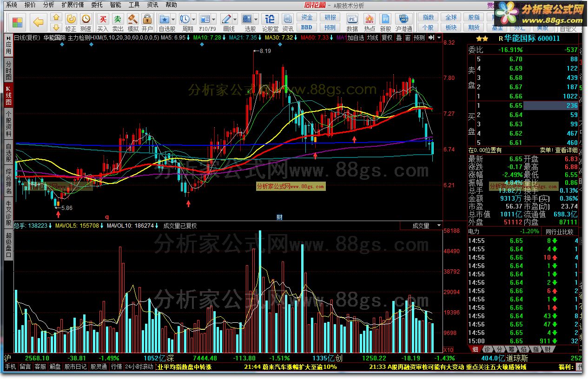
Task: Toggle the 筹 chip distribution button
Action: pos(511,349)
